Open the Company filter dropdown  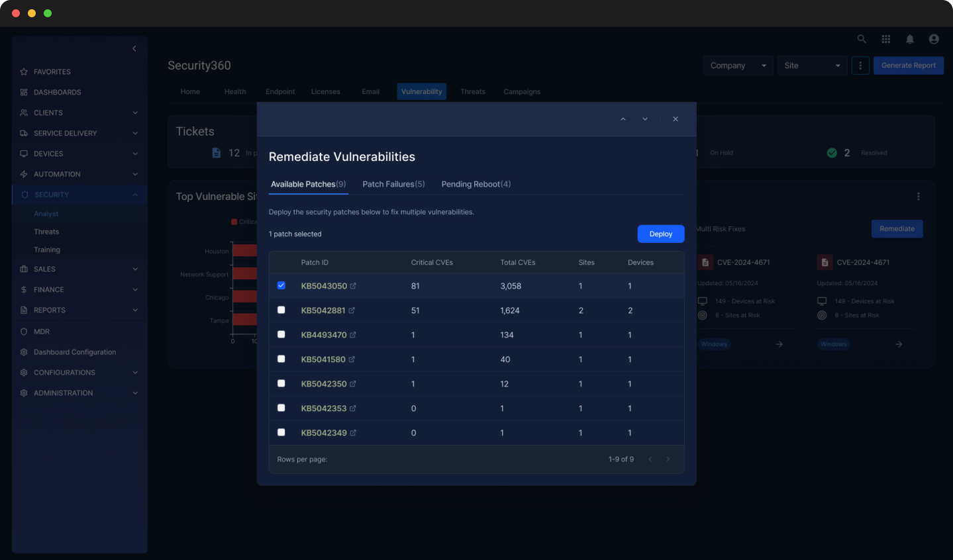coord(737,66)
